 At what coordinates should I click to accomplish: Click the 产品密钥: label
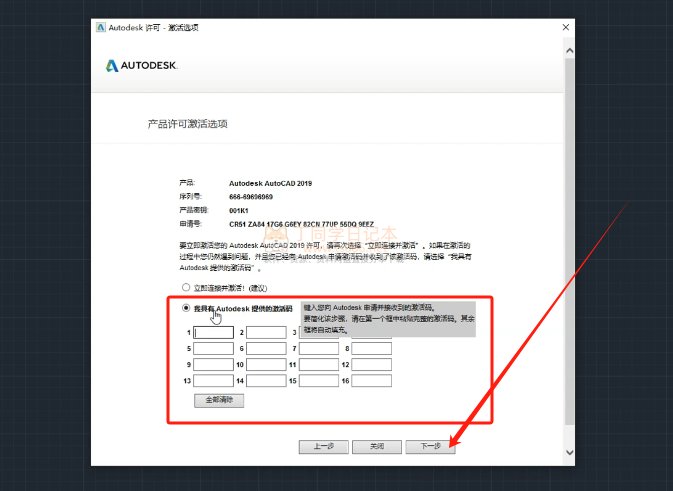coord(194,210)
